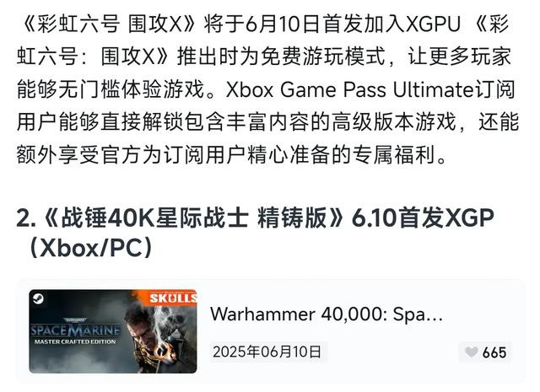Click the Master Crafted Edition subtitle on thumbnail
540x392 pixels.
click(75, 341)
